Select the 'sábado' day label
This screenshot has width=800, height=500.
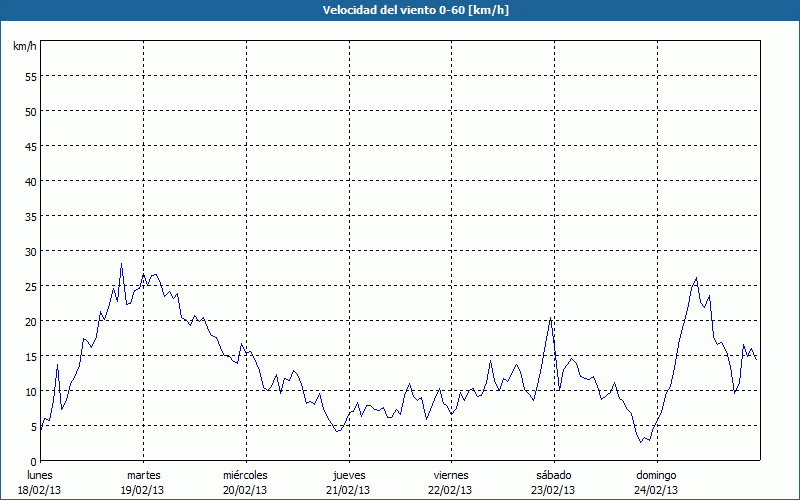(553, 475)
